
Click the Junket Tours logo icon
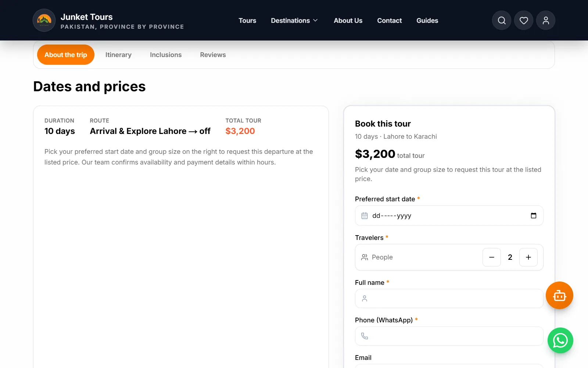[44, 20]
